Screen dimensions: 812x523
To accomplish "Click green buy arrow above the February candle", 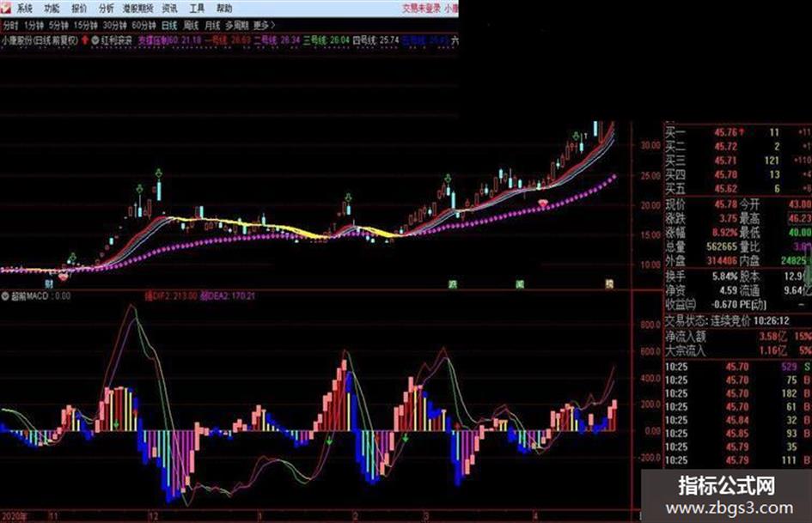I will point(349,198).
